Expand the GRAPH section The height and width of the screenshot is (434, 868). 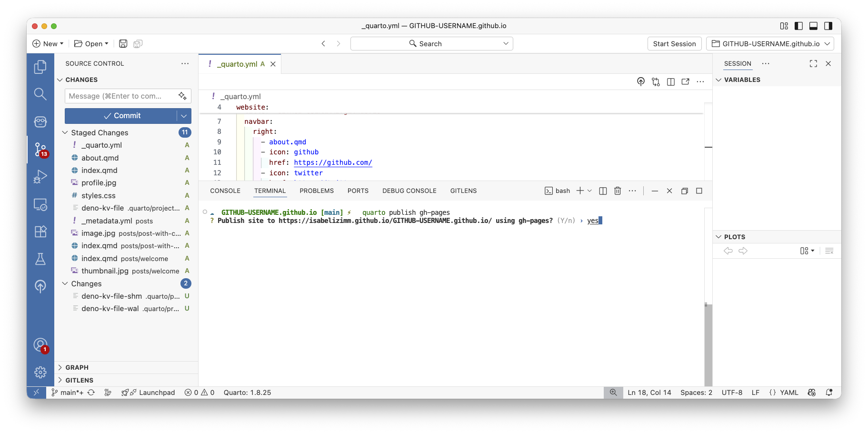[60, 367]
